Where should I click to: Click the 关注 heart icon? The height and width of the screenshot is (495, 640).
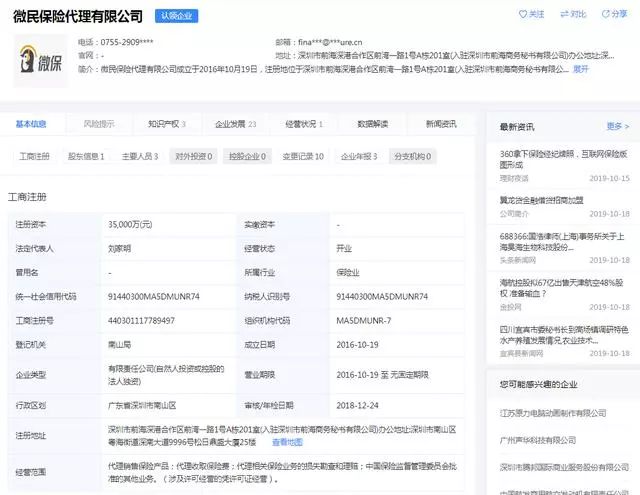[x=522, y=14]
